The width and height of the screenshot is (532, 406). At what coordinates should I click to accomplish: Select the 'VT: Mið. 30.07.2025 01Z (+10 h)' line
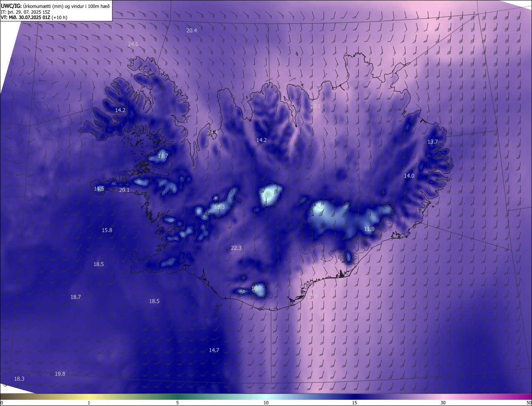click(x=34, y=17)
